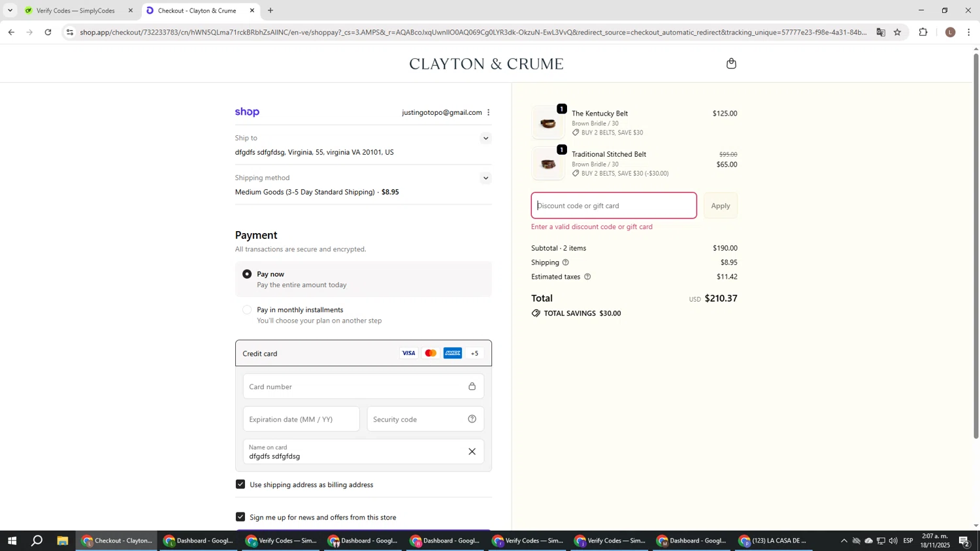Click the page vertical scrollbar
The width and height of the screenshot is (980, 551).
[976, 245]
